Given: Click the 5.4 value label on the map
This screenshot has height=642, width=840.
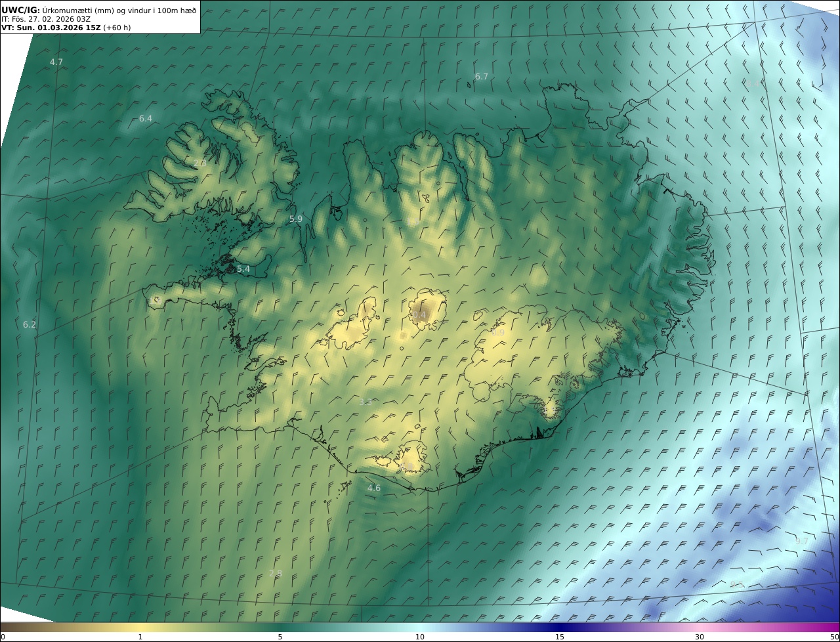Looking at the screenshot, I should tap(243, 269).
